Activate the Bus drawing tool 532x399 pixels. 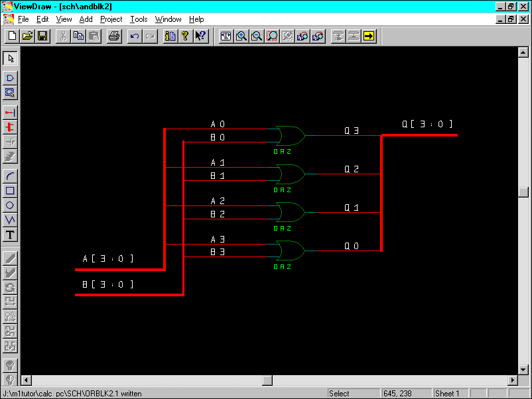(x=10, y=127)
